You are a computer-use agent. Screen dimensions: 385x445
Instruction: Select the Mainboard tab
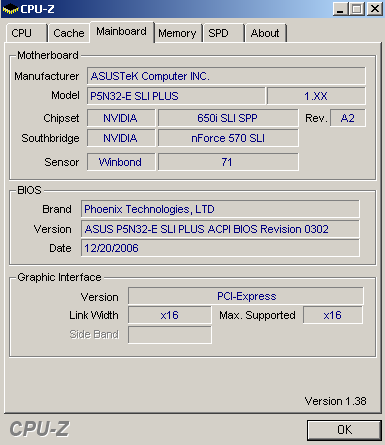click(x=122, y=32)
